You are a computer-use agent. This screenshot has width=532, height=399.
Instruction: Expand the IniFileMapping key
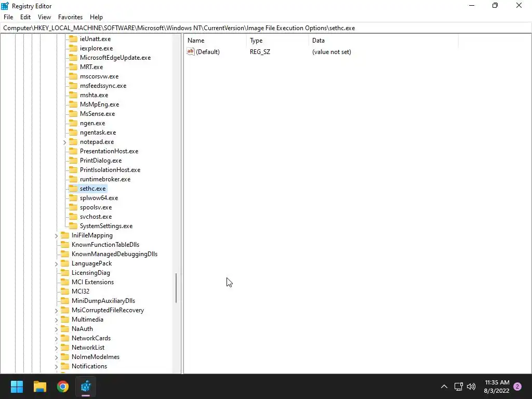[56, 235]
